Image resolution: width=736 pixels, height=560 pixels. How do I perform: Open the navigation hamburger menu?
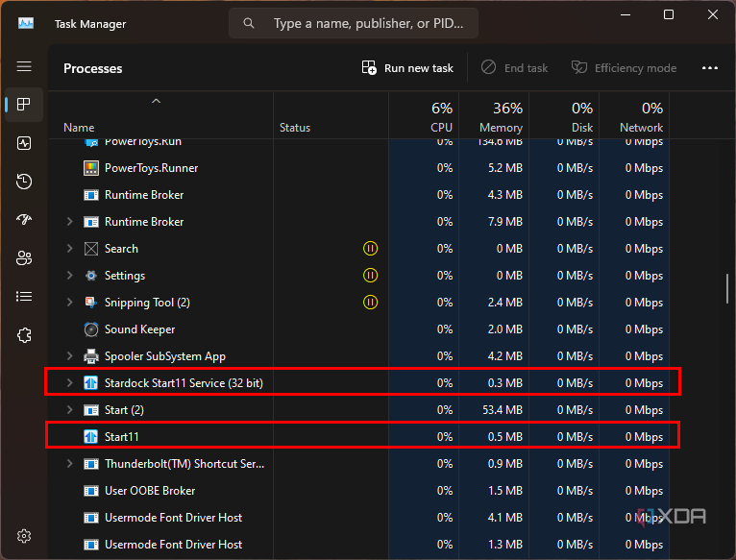pyautogui.click(x=24, y=66)
